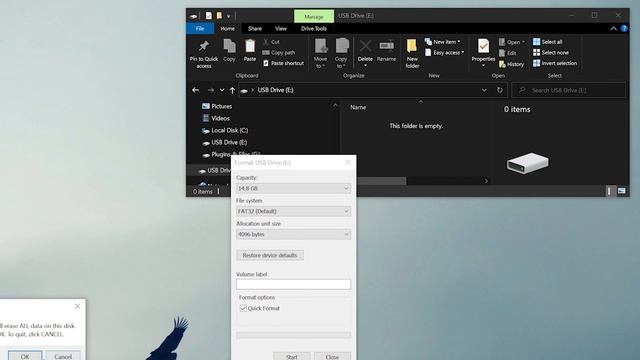
Task: Refresh the USB Drive (E:) folder
Action: tap(500, 90)
